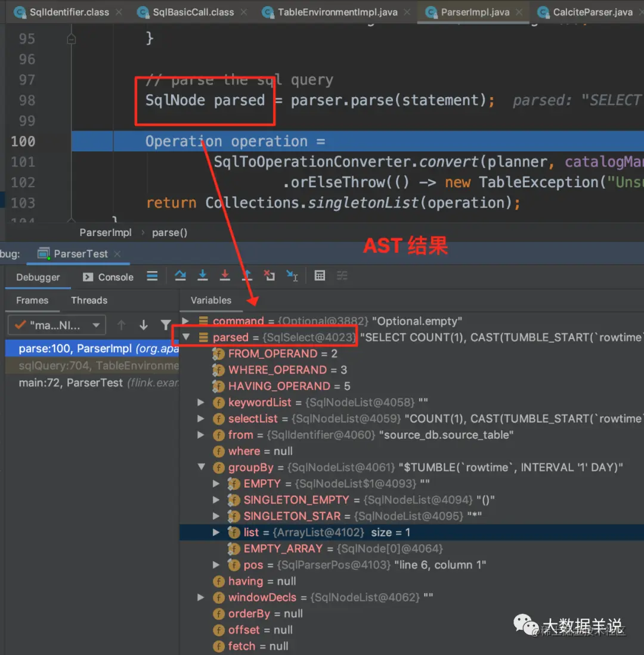Click the next frame down arrow
Screen dimensions: 644x655
[x=143, y=325]
